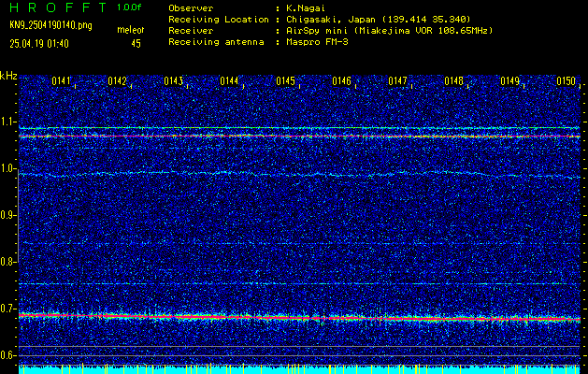Viewport: 588px width, 374px height.
Task: Click the date stamp 25.04.19 01:40
Action: click(39, 44)
